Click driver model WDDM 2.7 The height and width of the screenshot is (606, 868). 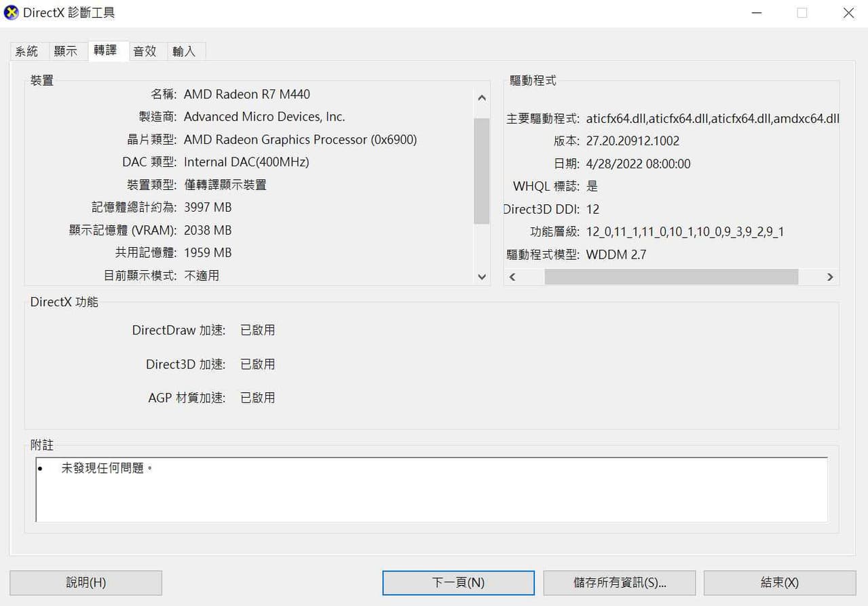coord(616,254)
